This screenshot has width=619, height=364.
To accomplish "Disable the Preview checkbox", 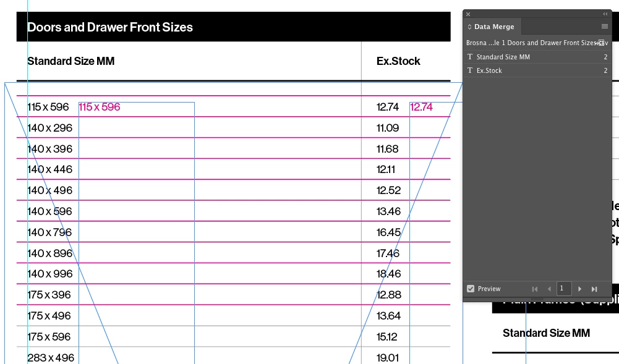I will point(471,289).
